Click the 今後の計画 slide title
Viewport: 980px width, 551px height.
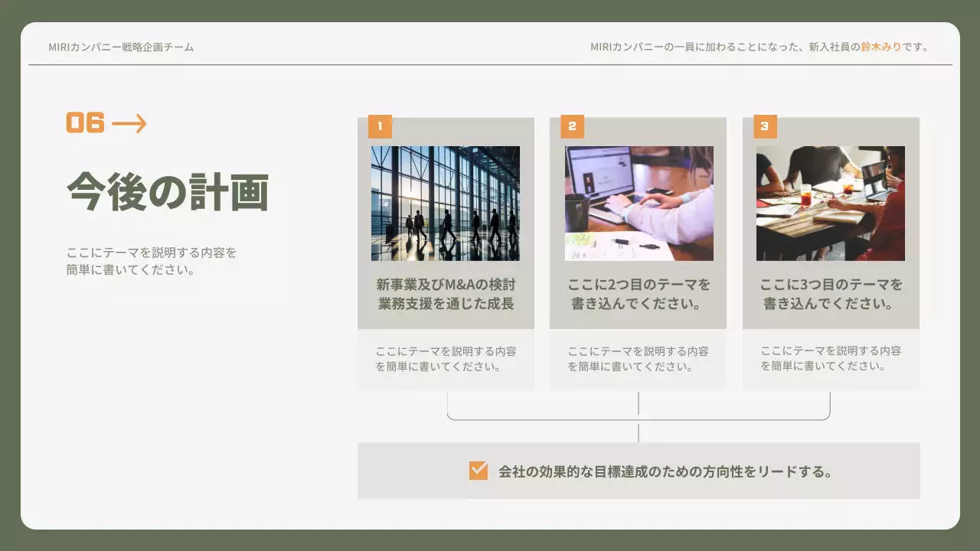[x=168, y=190]
